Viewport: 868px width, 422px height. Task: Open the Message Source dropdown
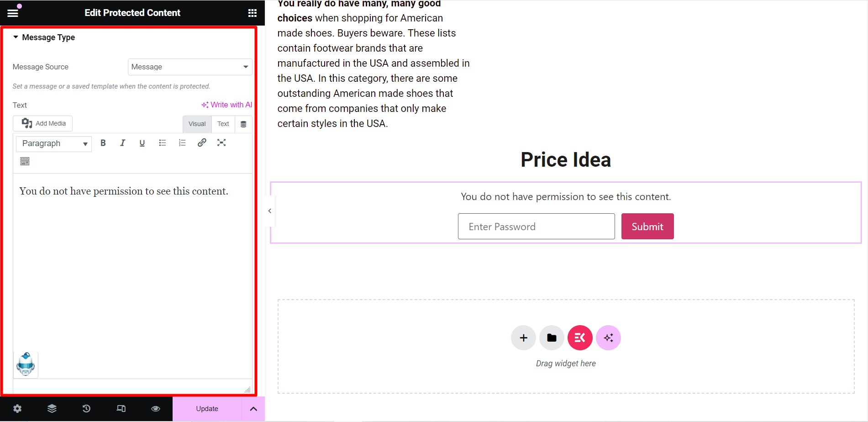click(190, 67)
